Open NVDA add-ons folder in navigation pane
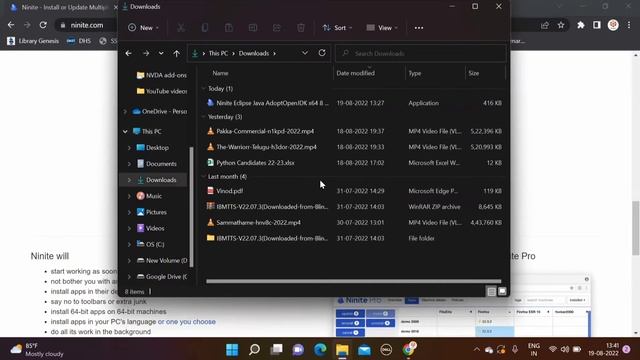Screen dimensions: 640x360 point(162,75)
